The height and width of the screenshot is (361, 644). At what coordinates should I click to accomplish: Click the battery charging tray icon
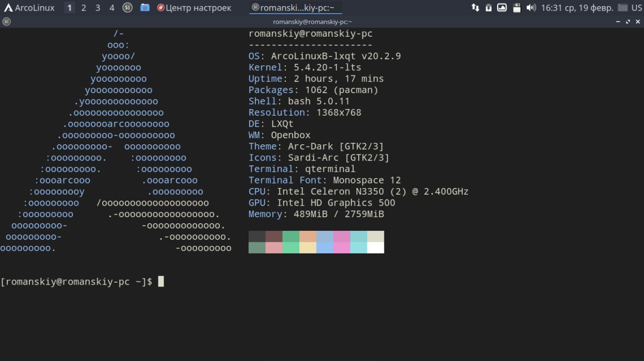[x=489, y=8]
